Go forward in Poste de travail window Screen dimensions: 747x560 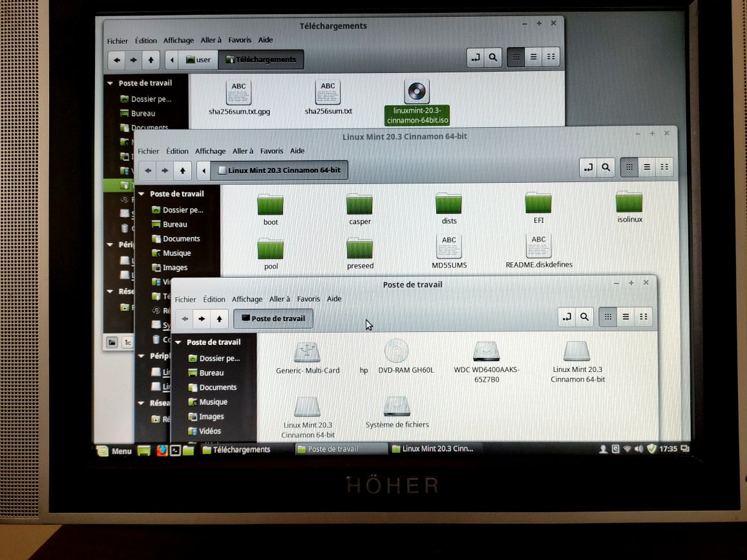[202, 319]
